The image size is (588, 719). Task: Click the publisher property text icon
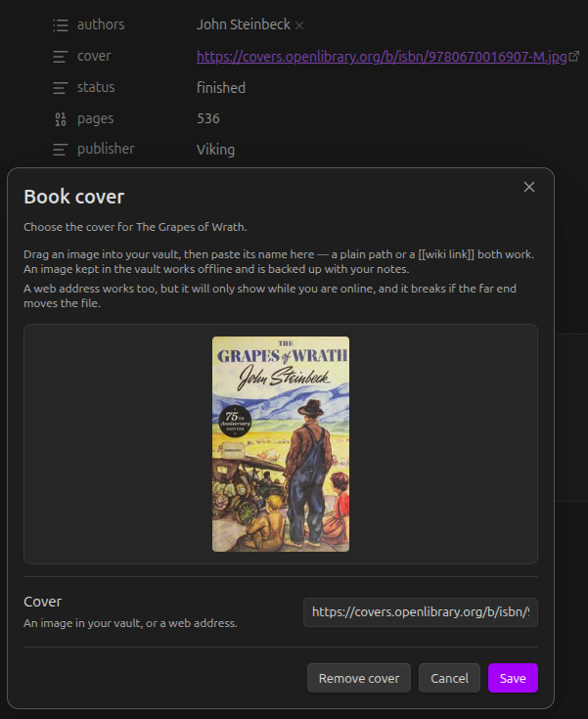tap(61, 150)
